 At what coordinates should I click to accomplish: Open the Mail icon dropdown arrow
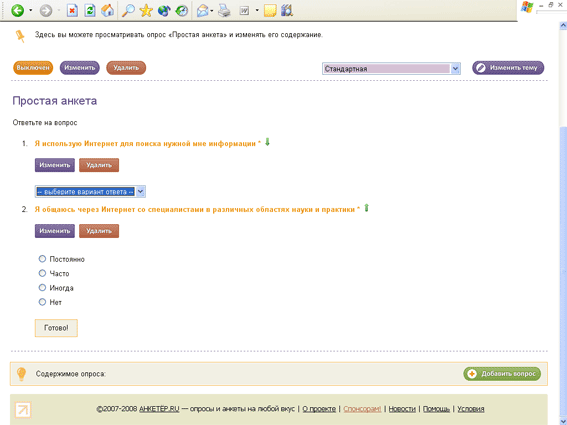tap(212, 10)
